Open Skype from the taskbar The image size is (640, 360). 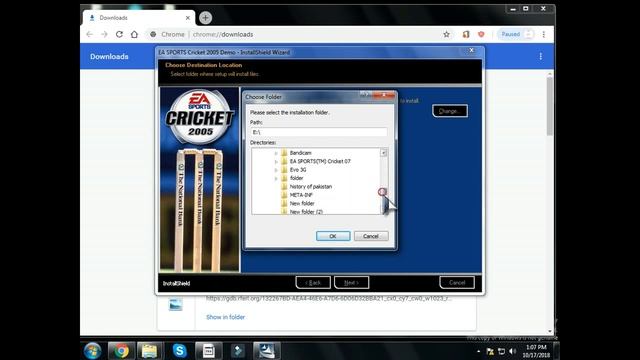[x=179, y=351]
